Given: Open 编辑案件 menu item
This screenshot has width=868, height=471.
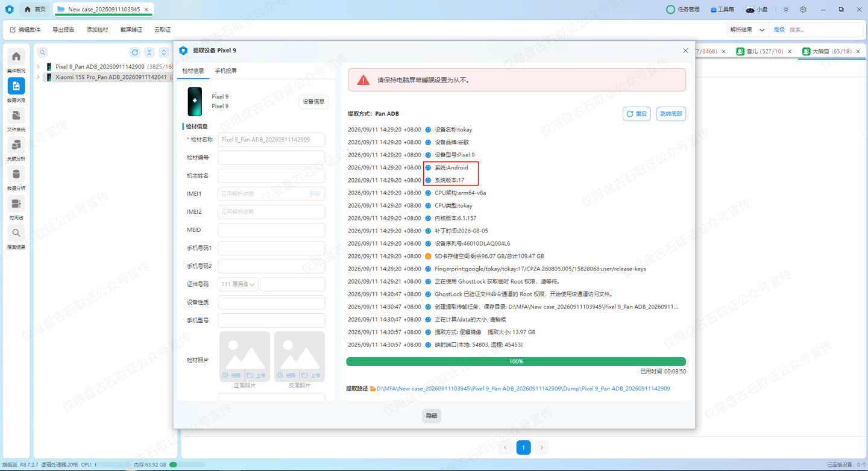Looking at the screenshot, I should [25, 30].
